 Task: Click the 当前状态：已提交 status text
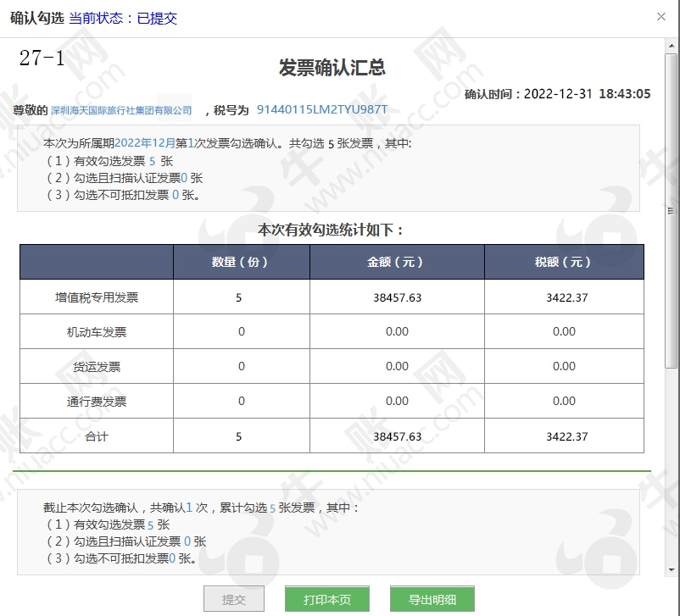123,18
